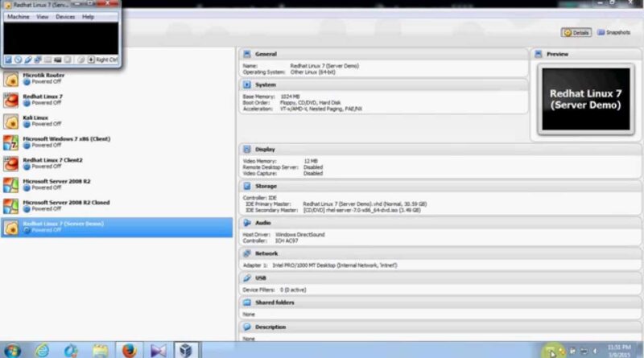Click the network indicator in VM status bar
Viewport: 644px width, 358px height.
[x=38, y=60]
